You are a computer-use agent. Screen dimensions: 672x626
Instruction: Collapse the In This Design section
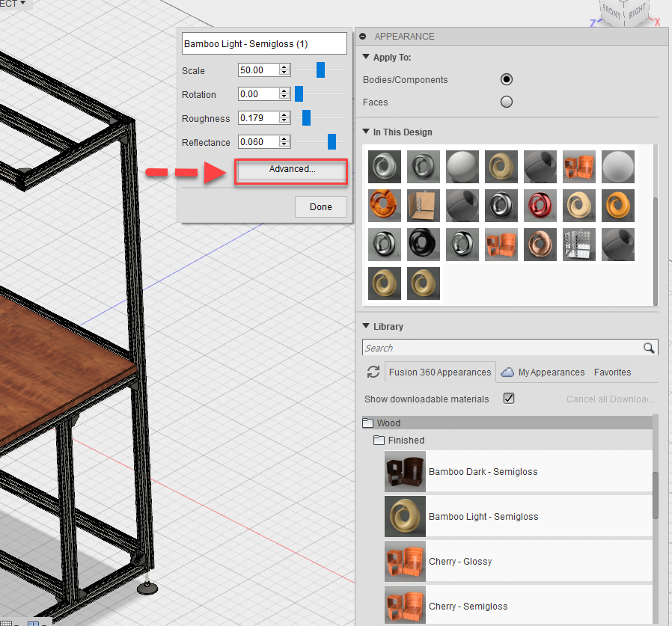coord(366,132)
